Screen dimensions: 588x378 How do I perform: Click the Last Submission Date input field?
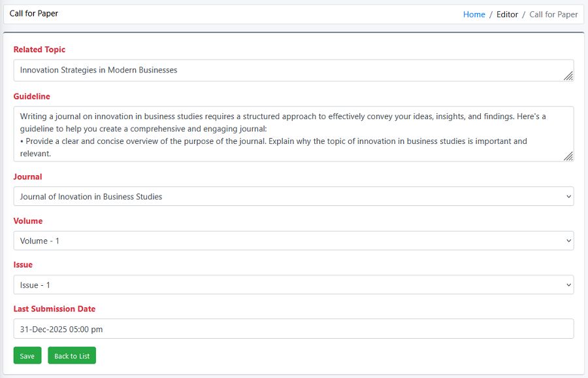pyautogui.click(x=293, y=329)
